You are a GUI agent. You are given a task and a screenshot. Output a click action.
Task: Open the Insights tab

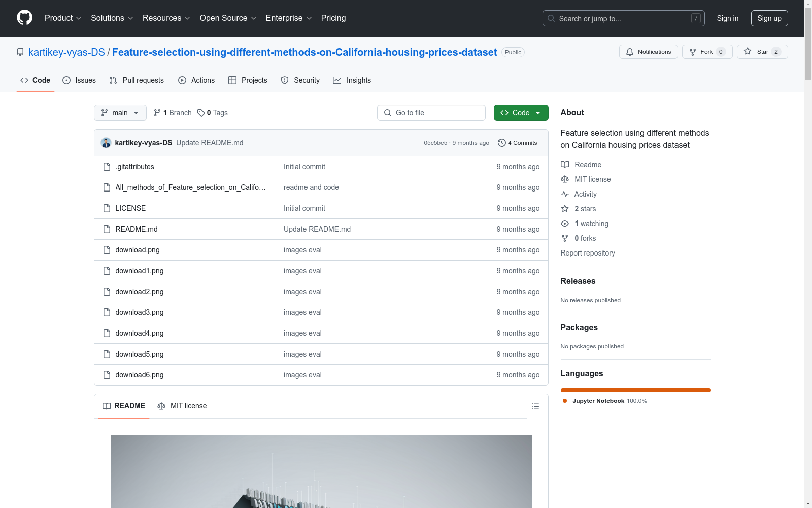click(x=352, y=80)
